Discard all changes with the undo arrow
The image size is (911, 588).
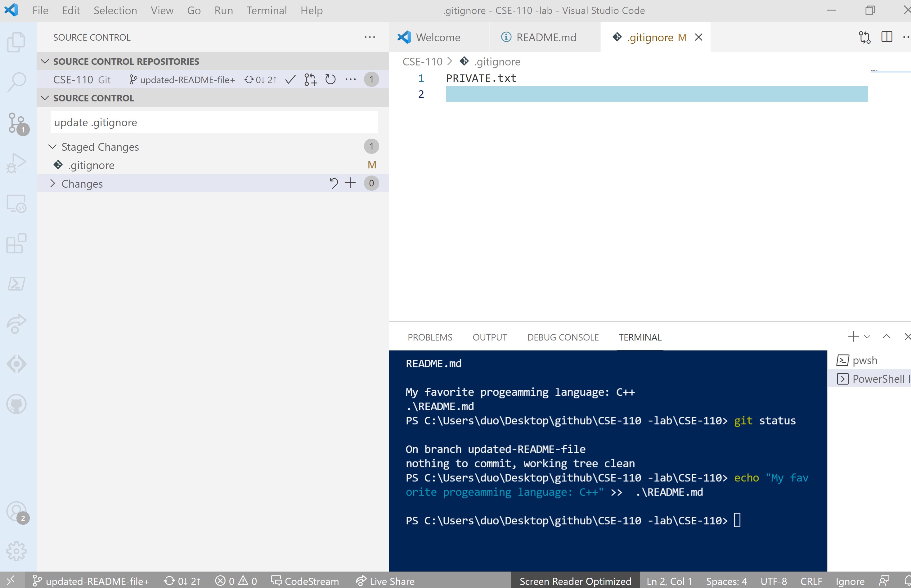334,183
